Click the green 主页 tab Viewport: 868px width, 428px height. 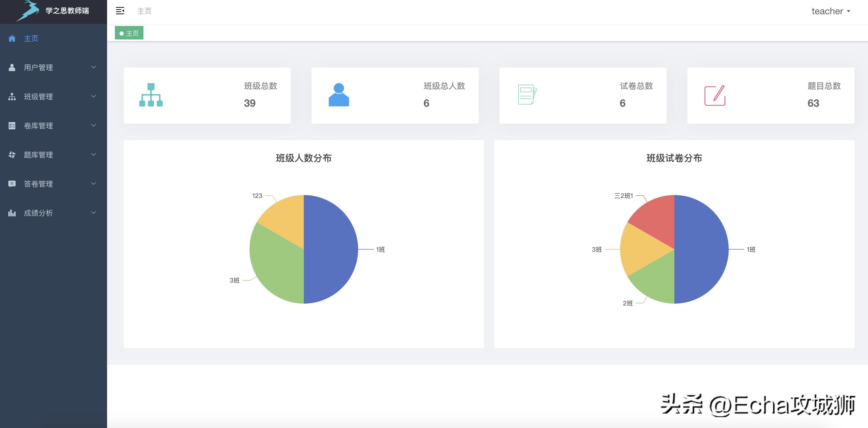(129, 33)
